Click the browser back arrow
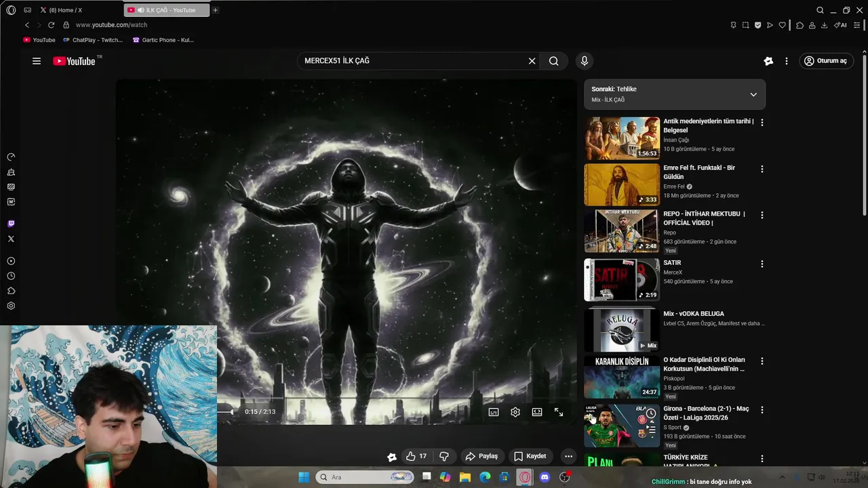868x488 pixels. coord(27,25)
